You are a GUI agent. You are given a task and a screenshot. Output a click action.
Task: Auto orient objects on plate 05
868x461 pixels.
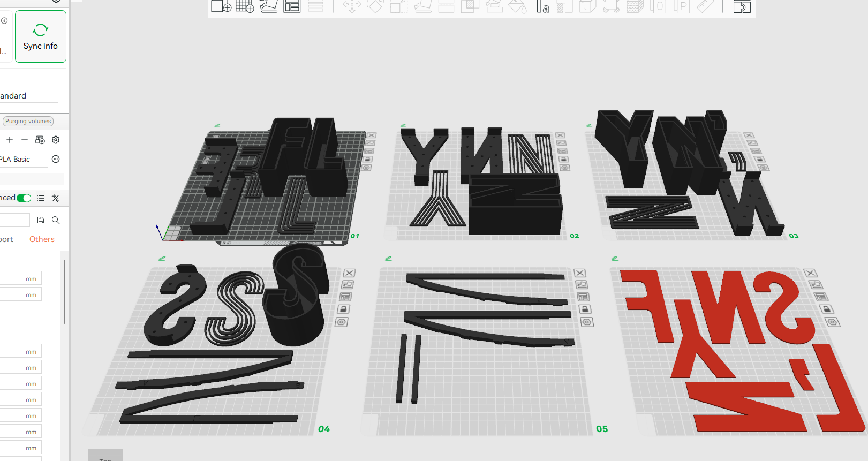coord(581,285)
